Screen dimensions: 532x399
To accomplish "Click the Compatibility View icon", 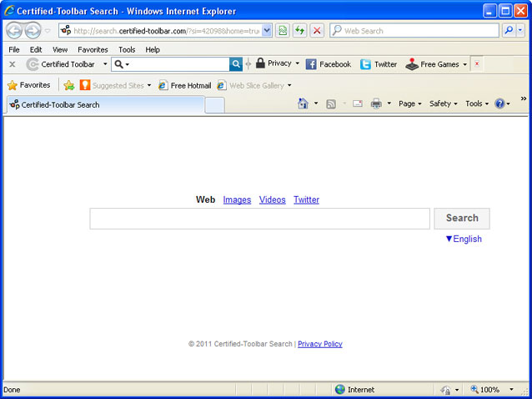I will click(x=283, y=31).
